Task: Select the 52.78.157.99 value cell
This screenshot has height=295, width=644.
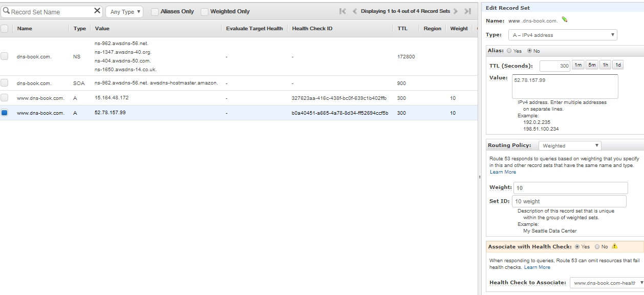Action: (x=110, y=113)
